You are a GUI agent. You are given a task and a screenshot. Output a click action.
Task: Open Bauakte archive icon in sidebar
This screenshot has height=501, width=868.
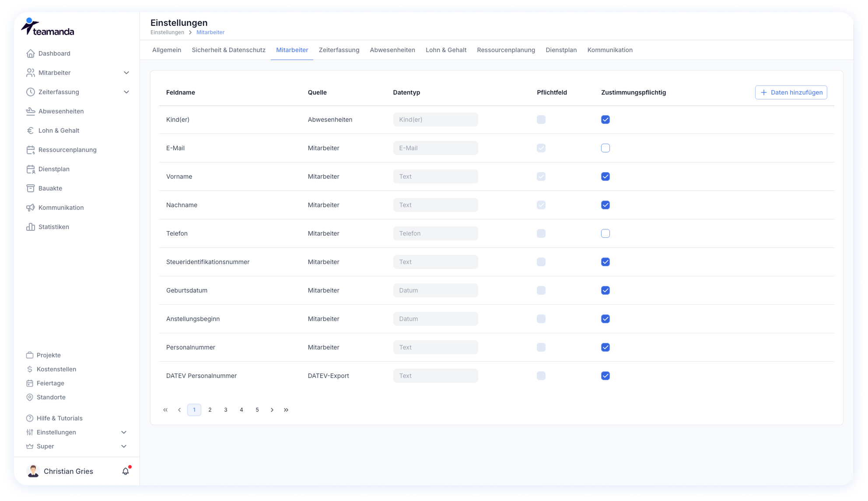(x=30, y=188)
